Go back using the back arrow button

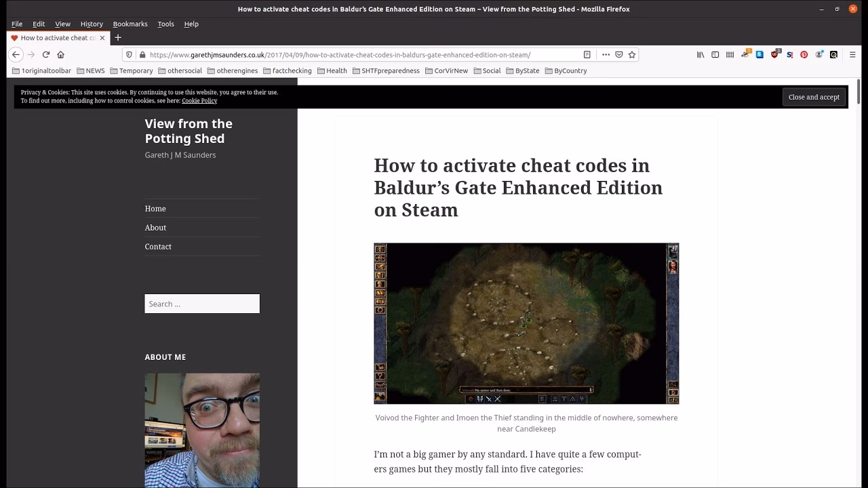(x=16, y=54)
